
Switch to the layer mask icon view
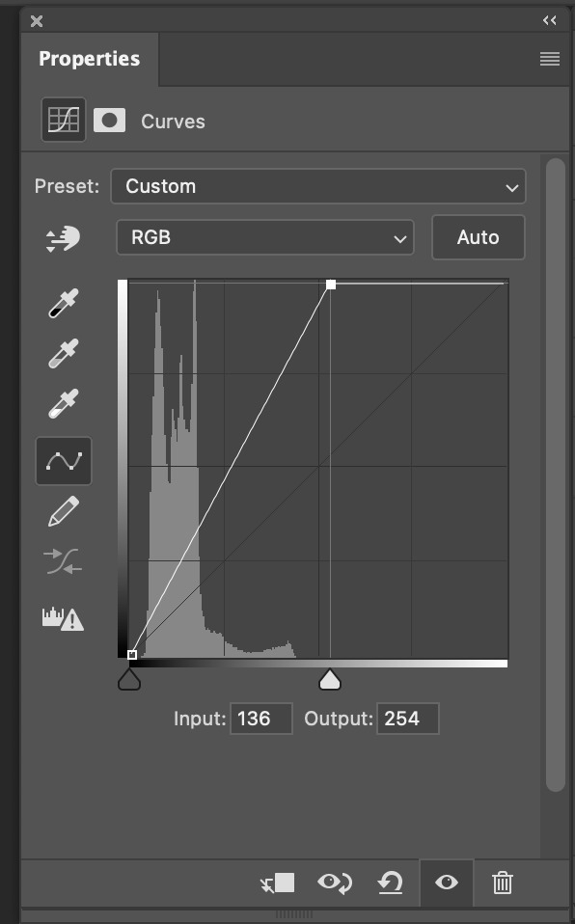tap(110, 121)
